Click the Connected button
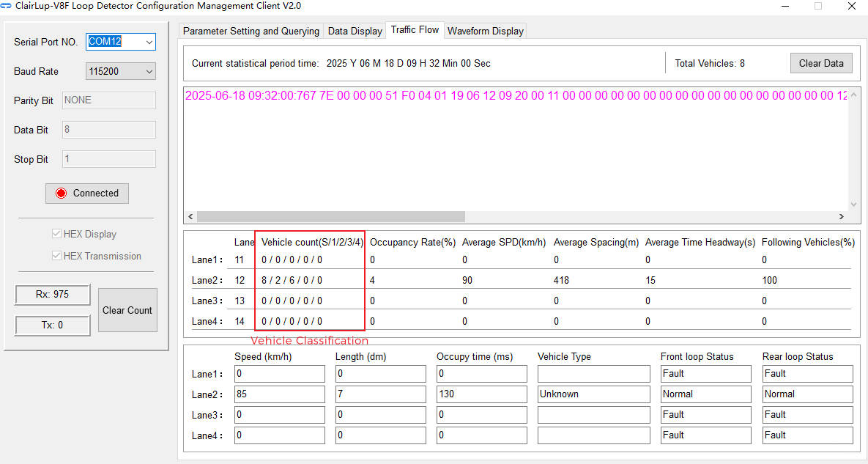Image resolution: width=868 pixels, height=464 pixels. coord(87,194)
